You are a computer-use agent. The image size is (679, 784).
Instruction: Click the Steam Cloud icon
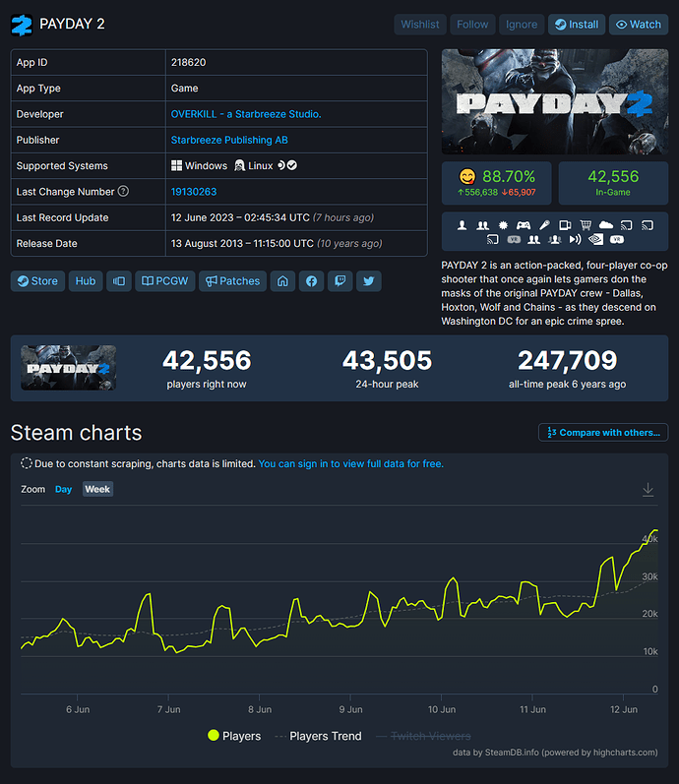(606, 225)
